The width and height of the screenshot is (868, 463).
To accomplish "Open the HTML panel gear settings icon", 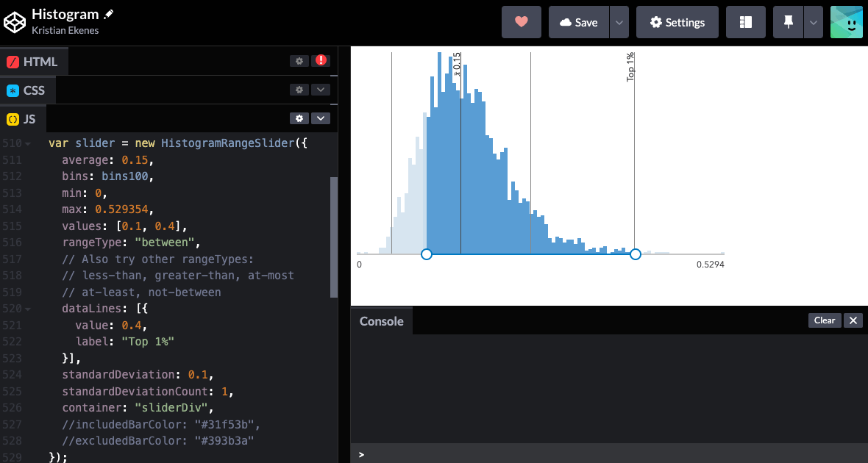I will pyautogui.click(x=299, y=60).
